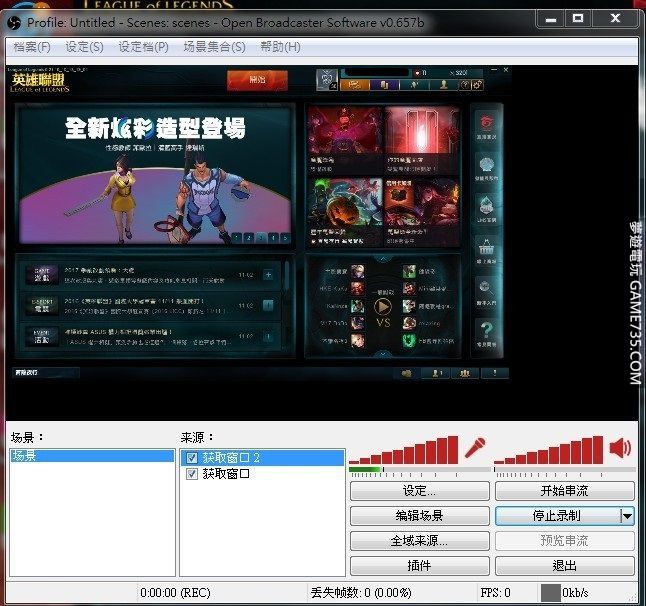Click the question mark help icon in sidebar
Viewport: 646px width, 606px height.
pos(487,332)
